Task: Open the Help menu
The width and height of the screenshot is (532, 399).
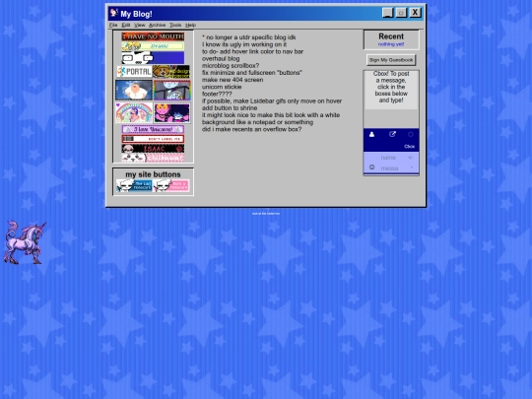Action: coord(191,25)
